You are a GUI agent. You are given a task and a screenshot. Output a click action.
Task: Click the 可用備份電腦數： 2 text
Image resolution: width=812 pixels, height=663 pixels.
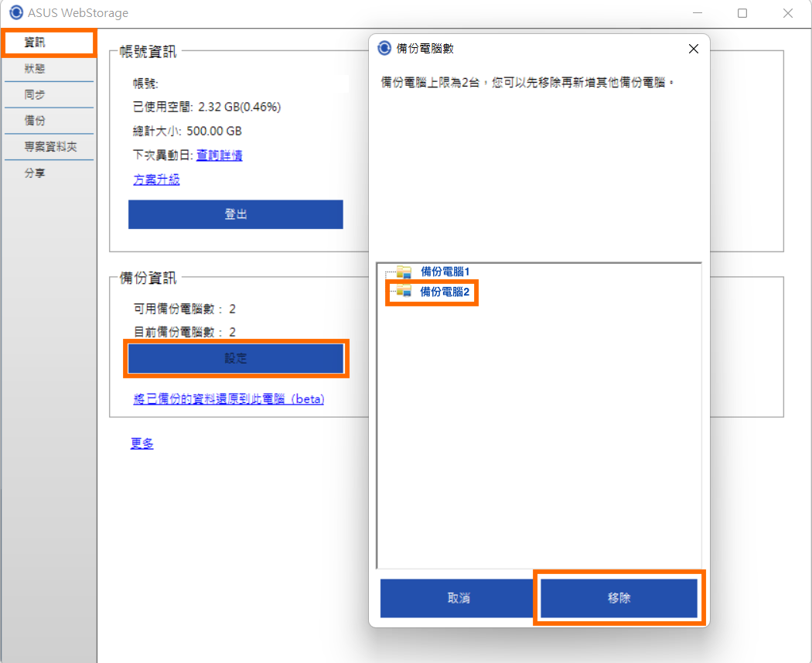pyautogui.click(x=184, y=309)
